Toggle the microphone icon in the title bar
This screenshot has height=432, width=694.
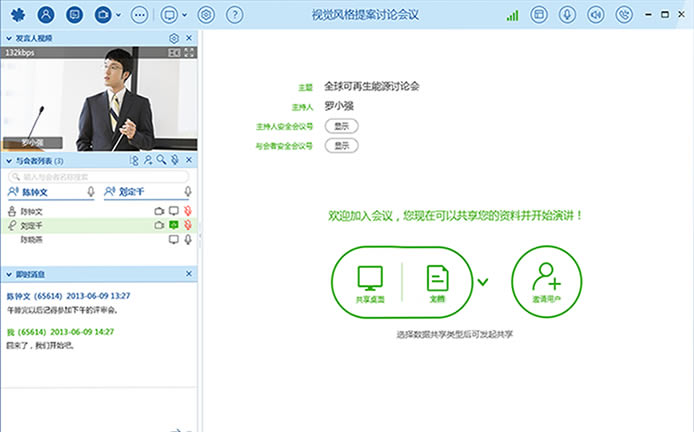[x=567, y=15]
